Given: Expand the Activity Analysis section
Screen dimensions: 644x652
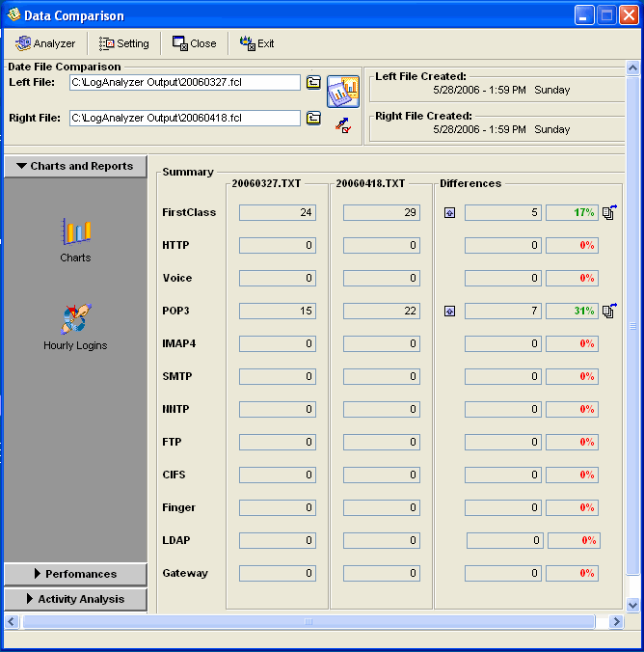Looking at the screenshot, I should coord(75,599).
